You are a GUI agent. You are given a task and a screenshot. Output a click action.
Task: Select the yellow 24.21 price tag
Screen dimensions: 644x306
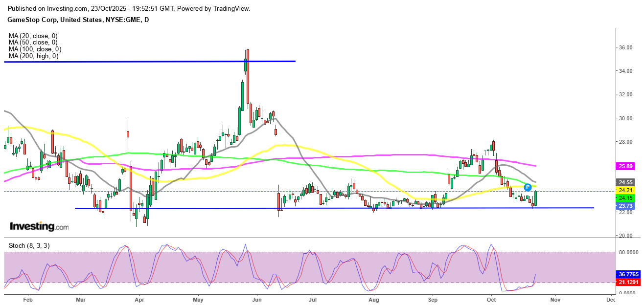(x=626, y=190)
